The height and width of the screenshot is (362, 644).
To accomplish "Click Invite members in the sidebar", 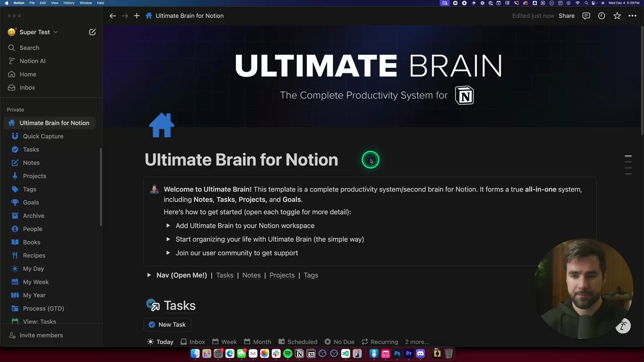I will point(41,335).
